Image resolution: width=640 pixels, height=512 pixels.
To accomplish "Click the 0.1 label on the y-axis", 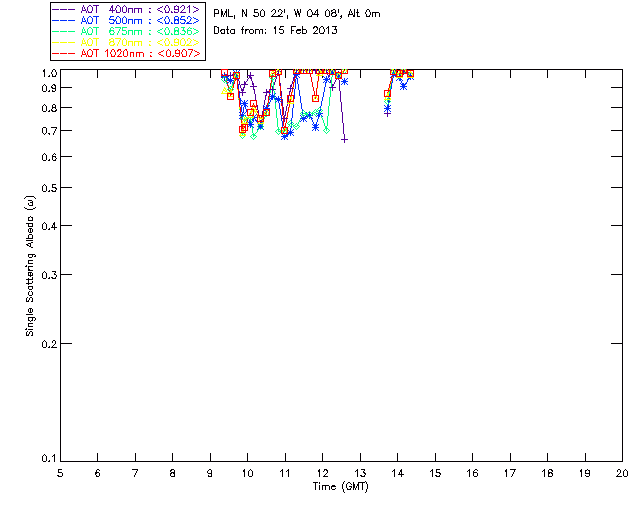I will [46, 459].
